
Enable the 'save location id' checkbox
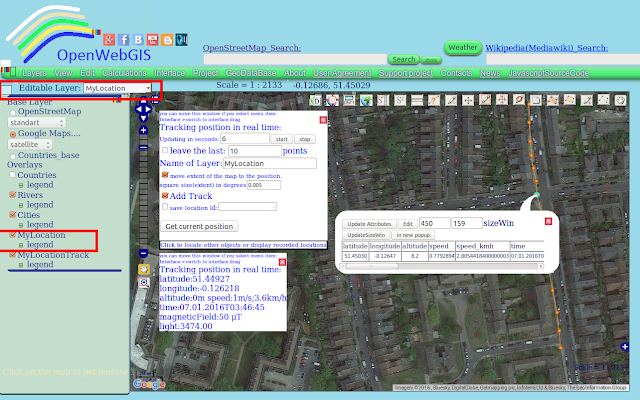click(165, 207)
